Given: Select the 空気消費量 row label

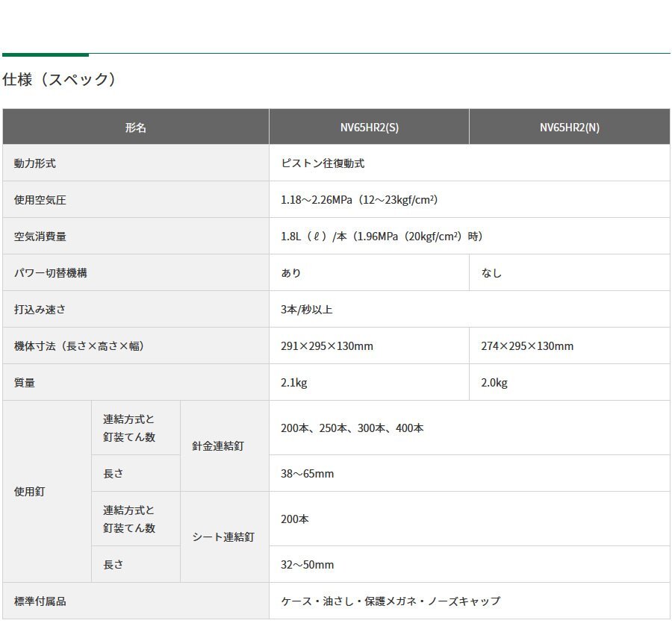Looking at the screenshot, I should point(35,237).
